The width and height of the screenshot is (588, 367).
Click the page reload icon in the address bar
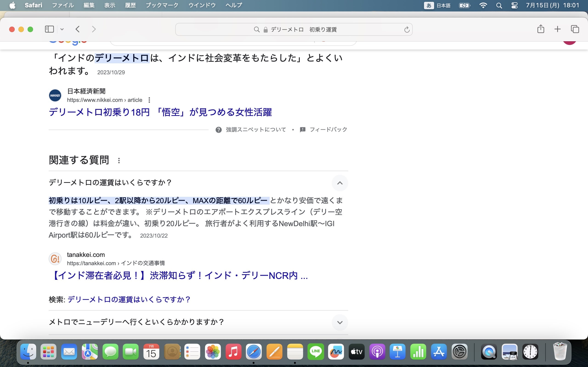407,30
